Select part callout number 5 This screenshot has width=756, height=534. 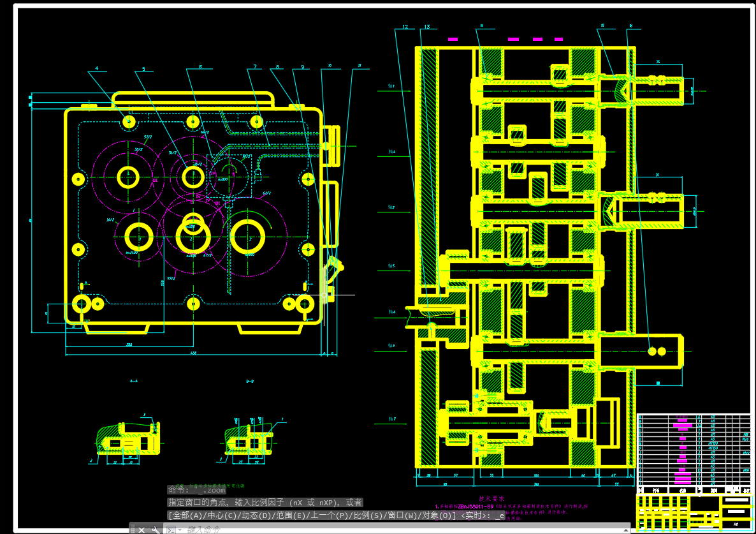[x=143, y=68]
